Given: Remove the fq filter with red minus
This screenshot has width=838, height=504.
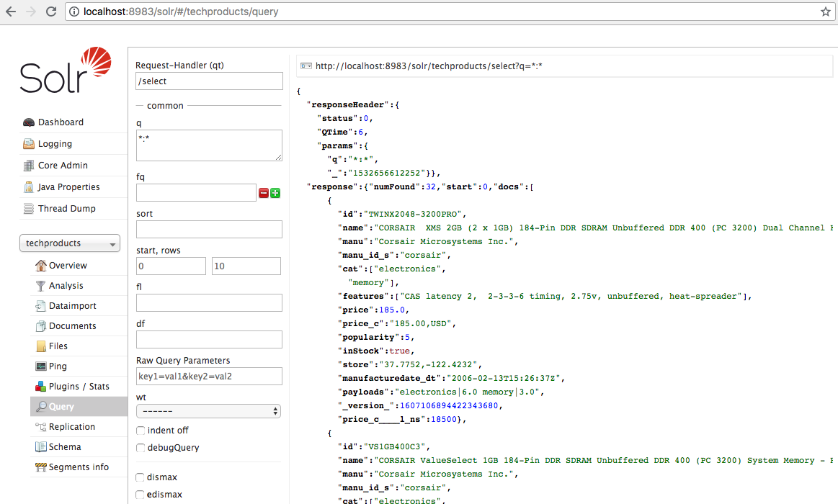Looking at the screenshot, I should [264, 193].
